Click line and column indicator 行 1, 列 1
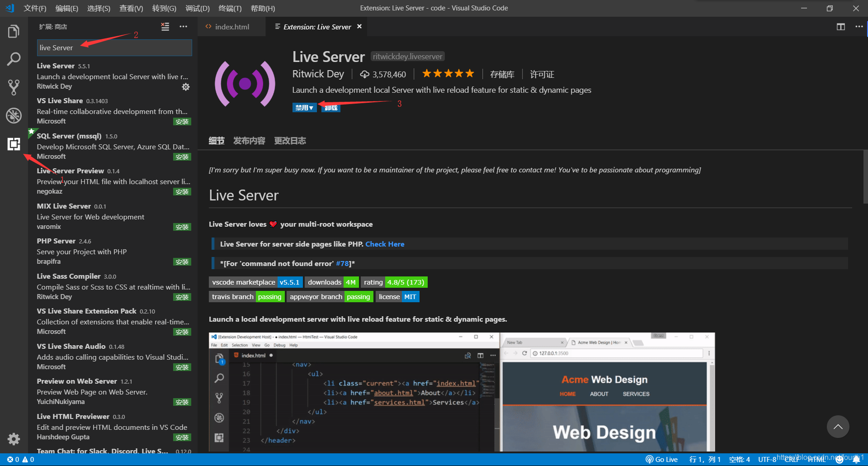Viewport: 868px width, 466px height. [x=705, y=459]
